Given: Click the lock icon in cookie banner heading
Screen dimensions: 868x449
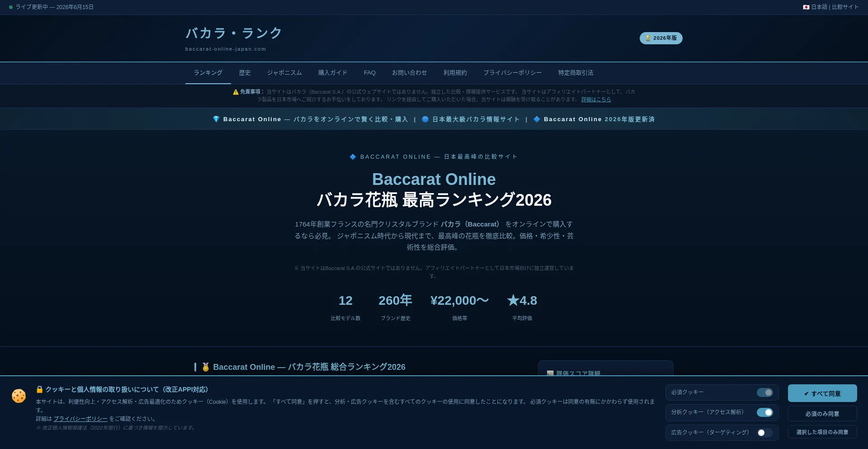Looking at the screenshot, I should click(x=39, y=389).
